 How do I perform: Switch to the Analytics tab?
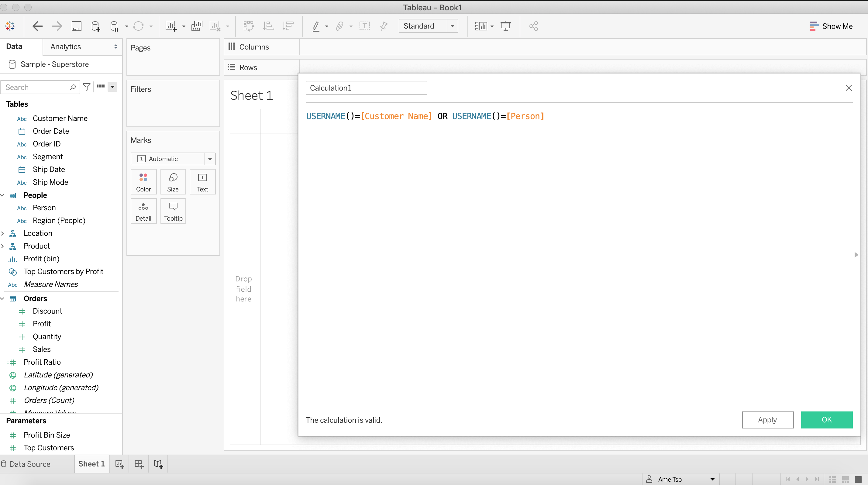tap(66, 46)
